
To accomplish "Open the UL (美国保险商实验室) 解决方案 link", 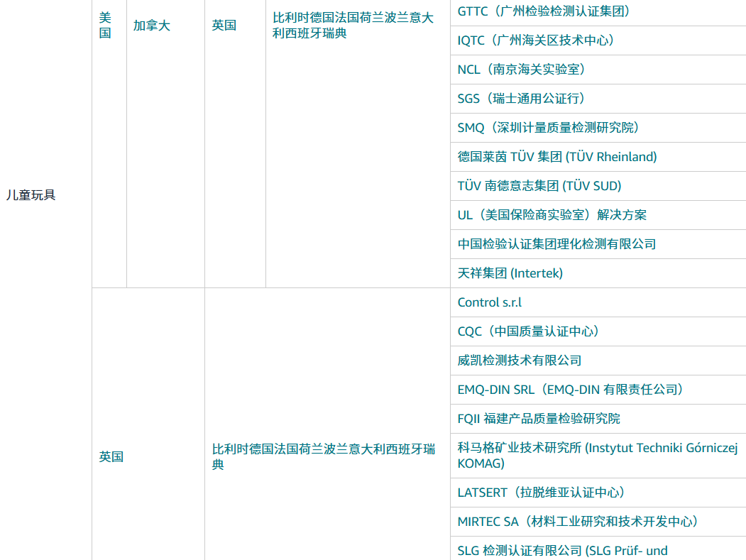I will coord(552,214).
